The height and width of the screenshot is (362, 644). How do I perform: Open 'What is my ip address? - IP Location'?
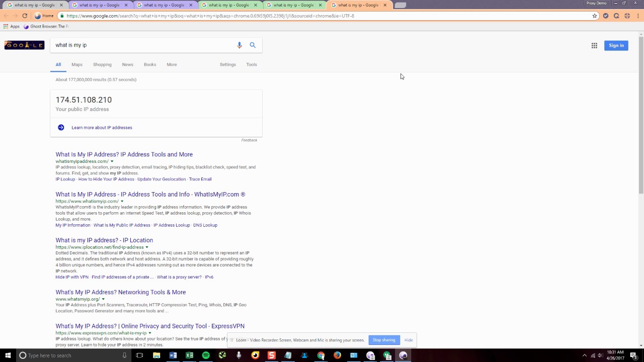[x=104, y=240]
